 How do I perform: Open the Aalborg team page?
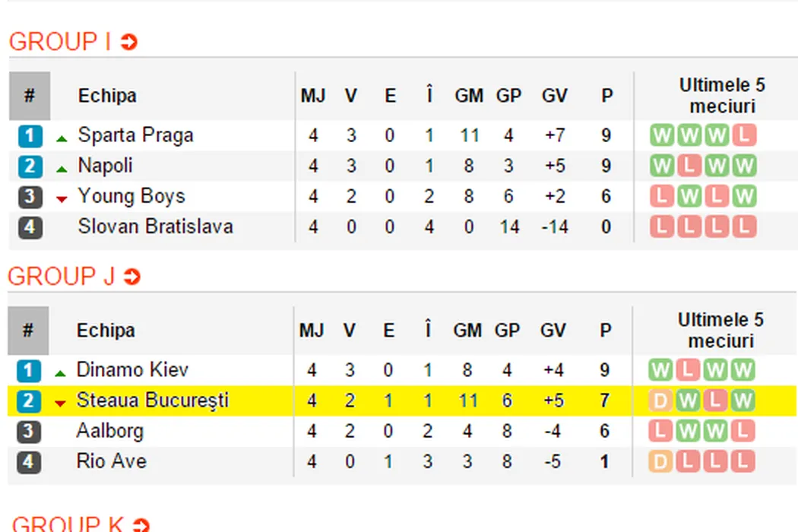click(109, 431)
